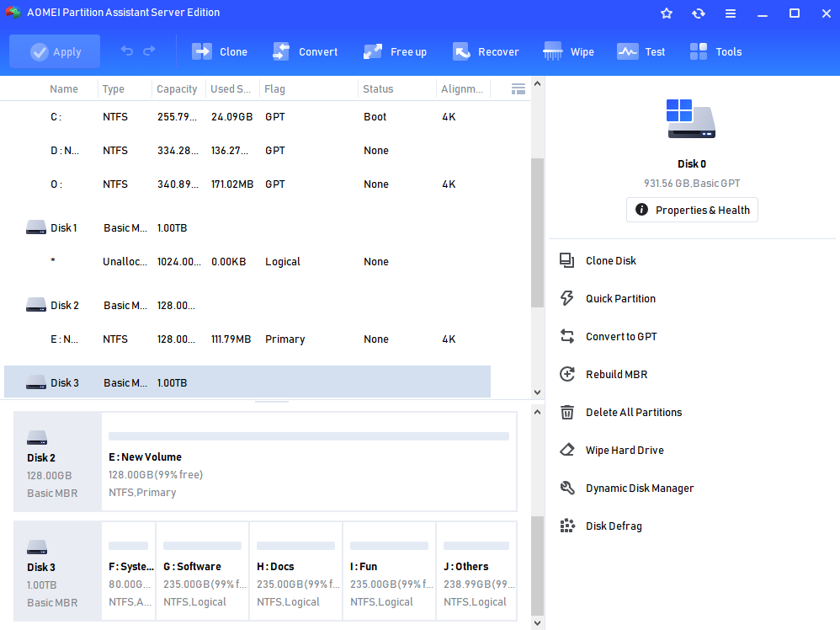Open the Tools menu
This screenshot has height=630, width=840.
(715, 51)
